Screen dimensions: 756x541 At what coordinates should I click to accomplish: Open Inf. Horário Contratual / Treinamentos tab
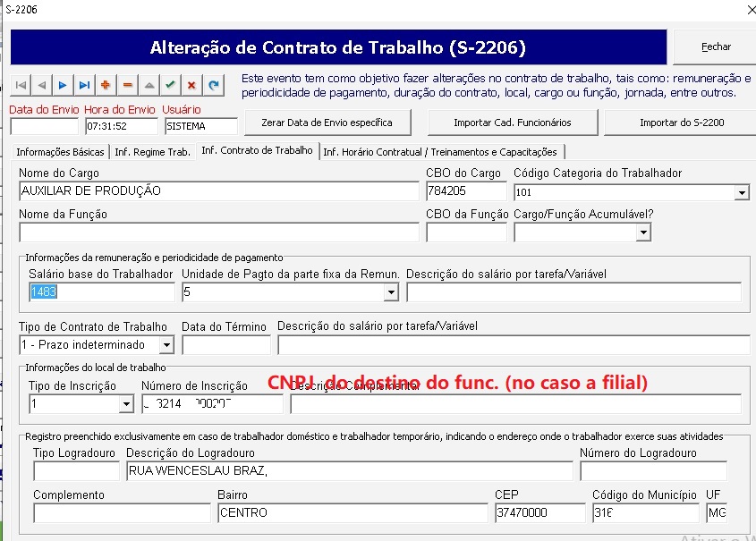coord(442,152)
